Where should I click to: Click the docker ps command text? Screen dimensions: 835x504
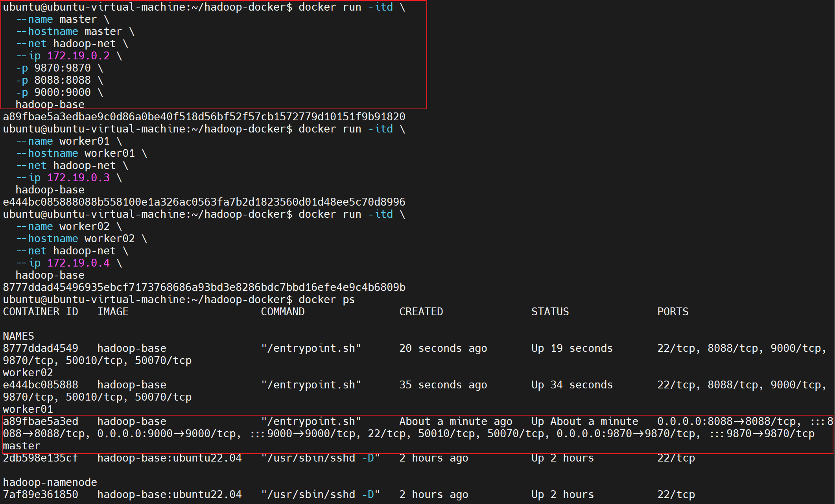326,300
